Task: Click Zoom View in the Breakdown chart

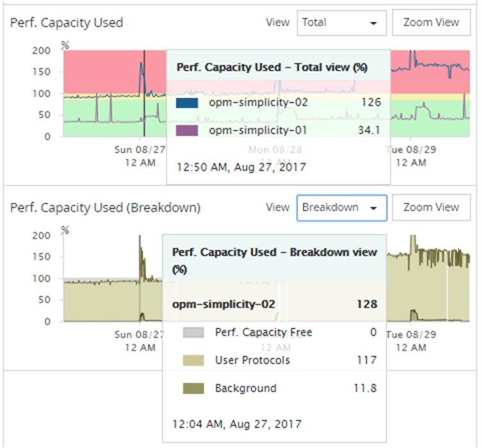Action: tap(431, 207)
